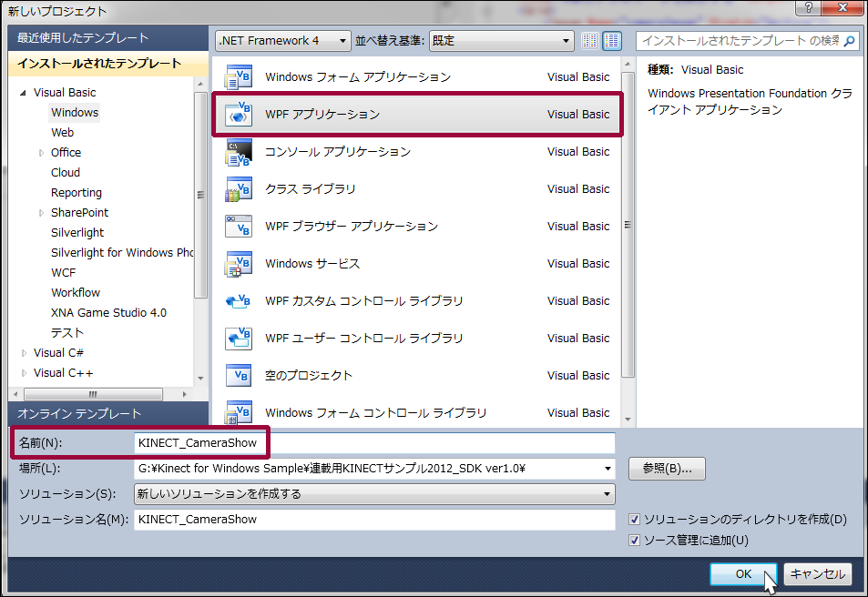Switch to small icons view
Image resolution: width=868 pixels, height=597 pixels.
[590, 40]
